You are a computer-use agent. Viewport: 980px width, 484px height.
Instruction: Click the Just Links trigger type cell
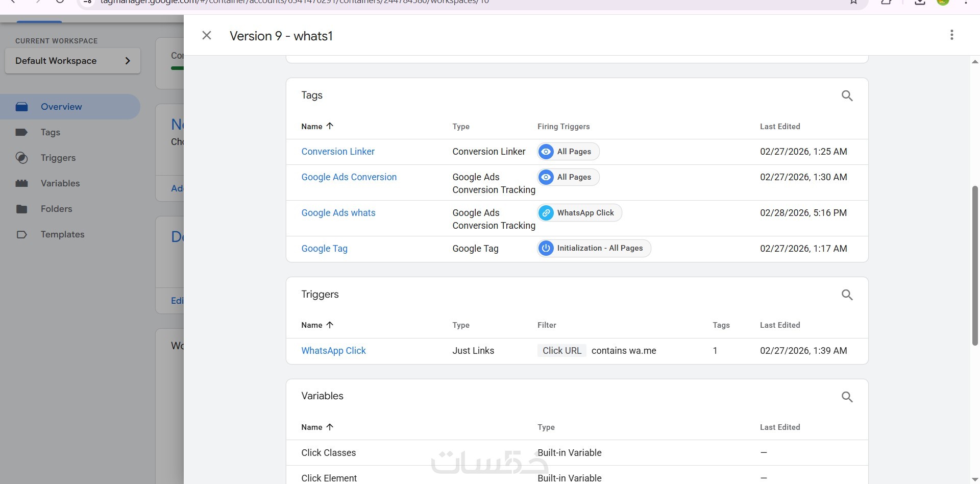(x=473, y=351)
